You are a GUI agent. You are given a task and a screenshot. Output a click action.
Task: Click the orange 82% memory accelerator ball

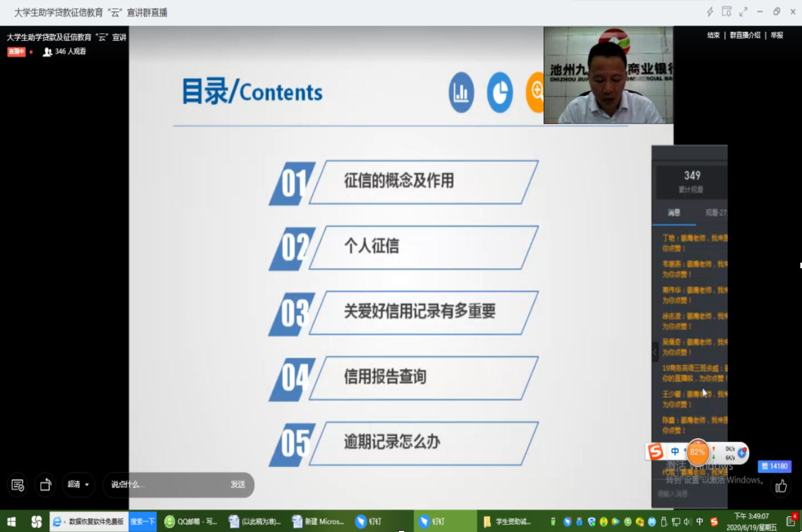(698, 452)
